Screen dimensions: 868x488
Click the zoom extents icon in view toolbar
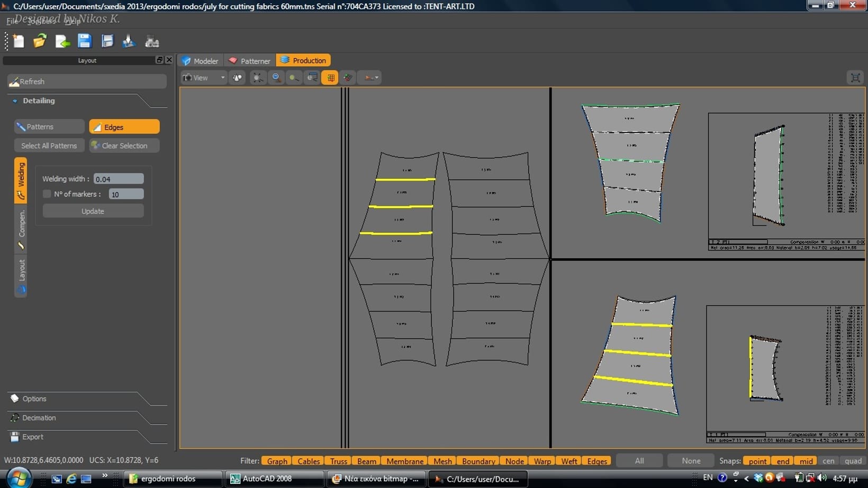coord(258,78)
